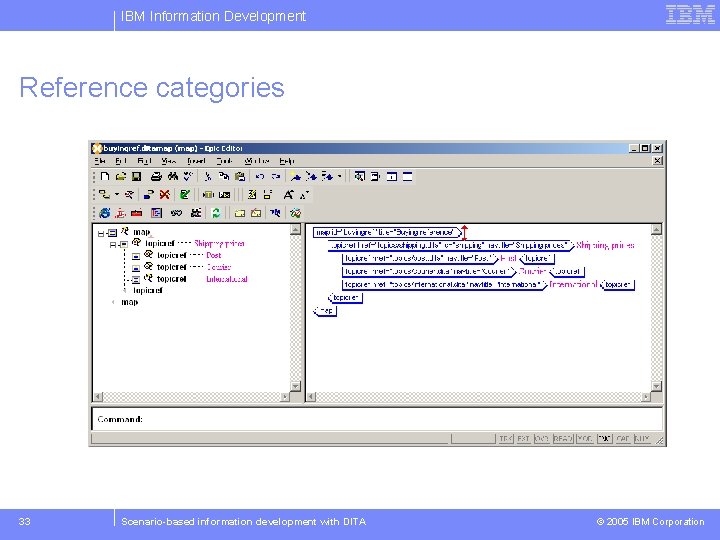Open the Insert menu
Image resolution: width=720 pixels, height=540 pixels.
coord(196,161)
